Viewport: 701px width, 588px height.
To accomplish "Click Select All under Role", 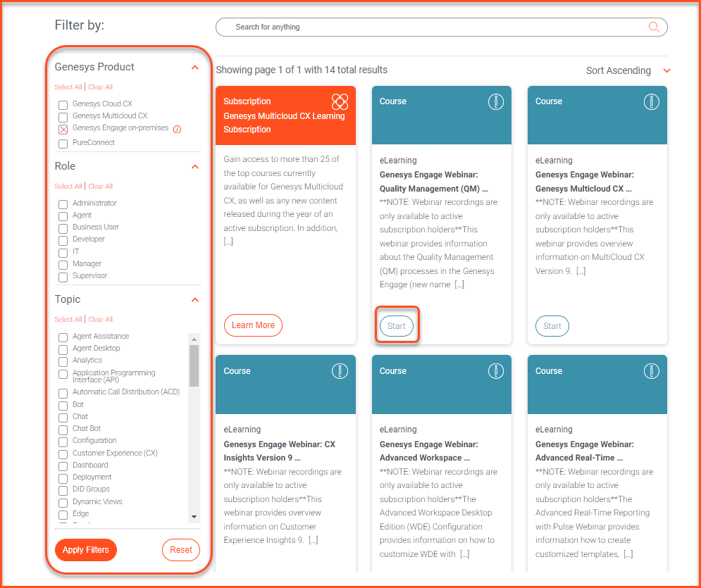I will tap(68, 187).
